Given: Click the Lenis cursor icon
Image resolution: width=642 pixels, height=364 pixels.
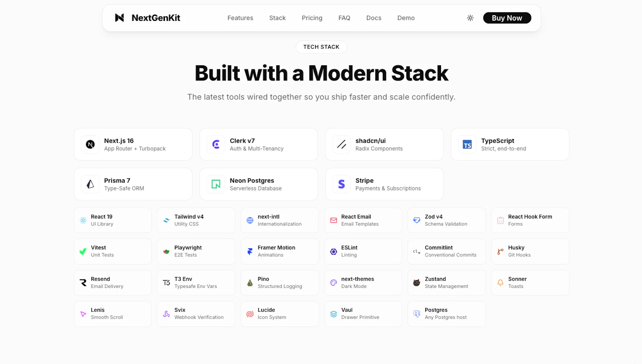Looking at the screenshot, I should pos(83,314).
